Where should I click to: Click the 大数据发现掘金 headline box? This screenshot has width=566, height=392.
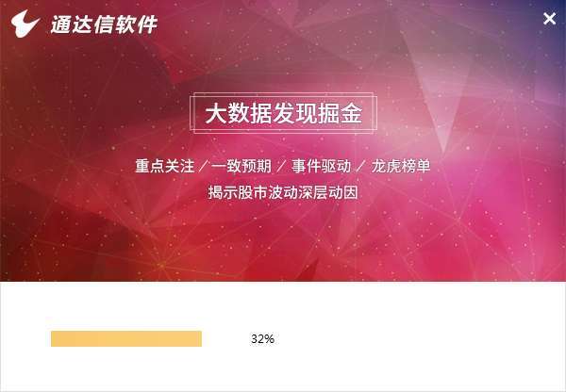[x=283, y=114]
